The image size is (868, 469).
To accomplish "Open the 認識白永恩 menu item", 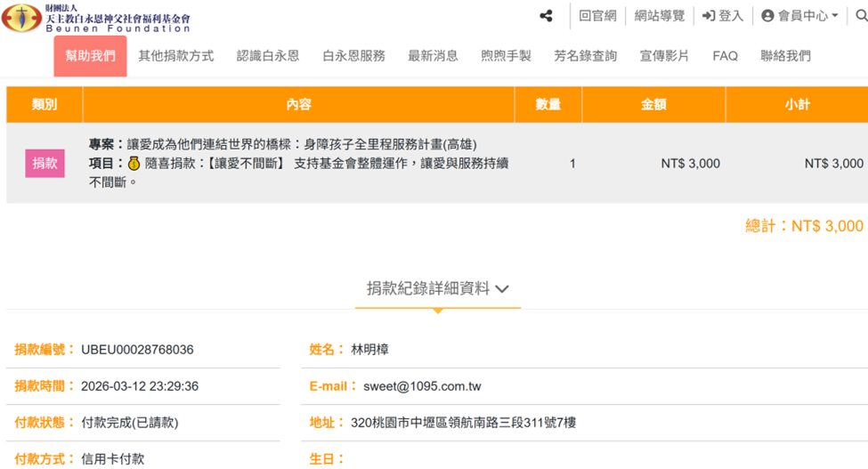I will point(268,56).
